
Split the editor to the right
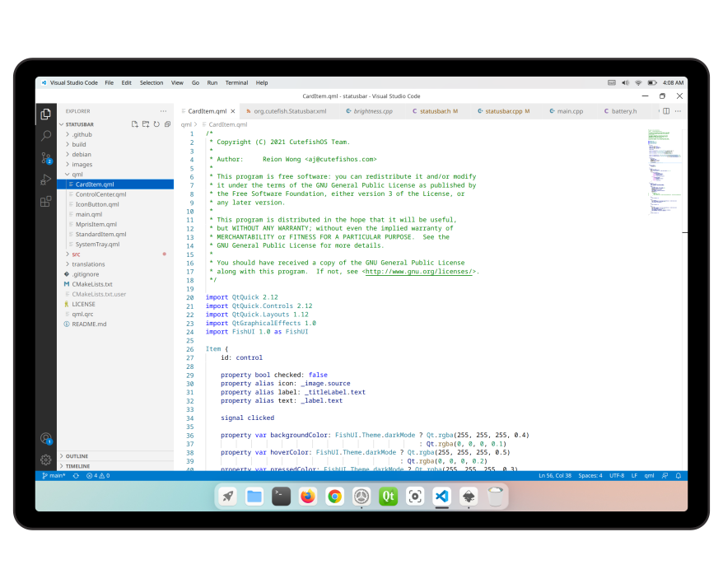tap(666, 111)
